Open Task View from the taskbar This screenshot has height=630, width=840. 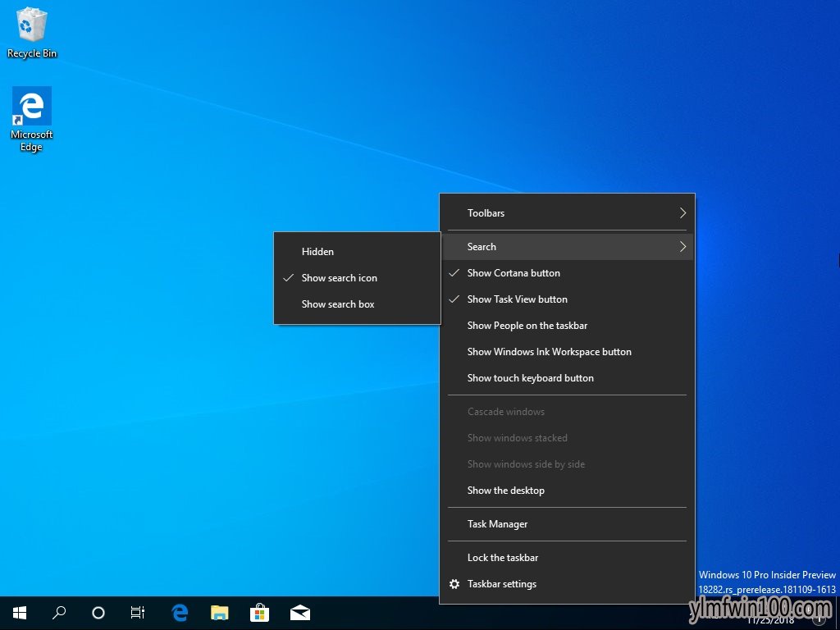138,612
